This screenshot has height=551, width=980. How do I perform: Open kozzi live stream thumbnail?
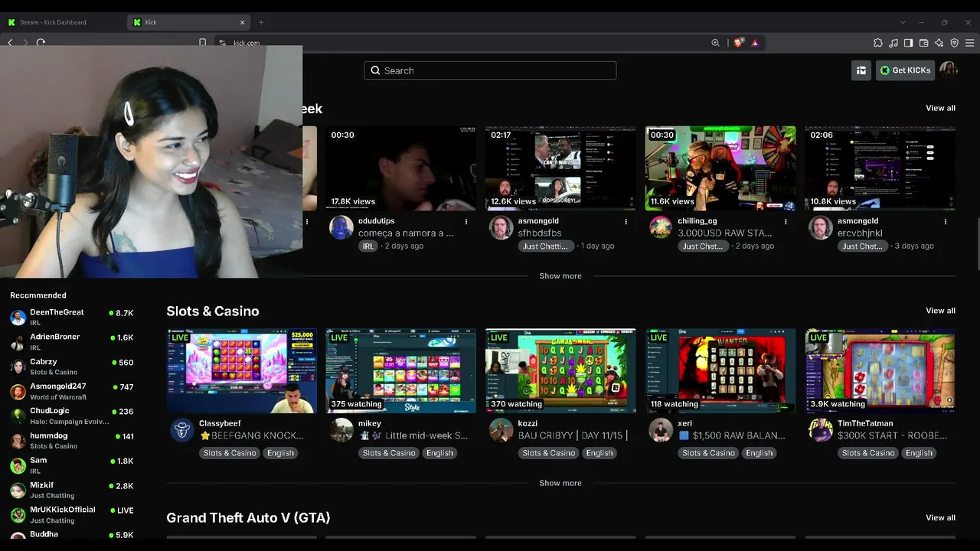[560, 371]
